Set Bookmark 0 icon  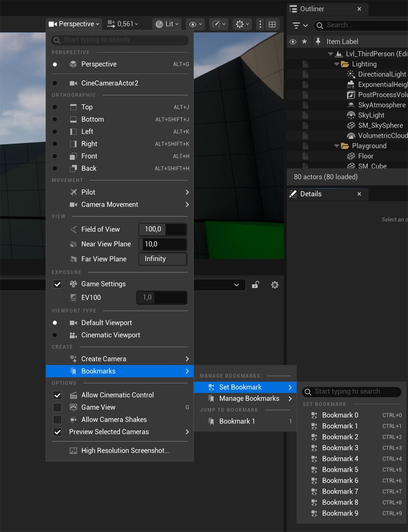tap(314, 415)
